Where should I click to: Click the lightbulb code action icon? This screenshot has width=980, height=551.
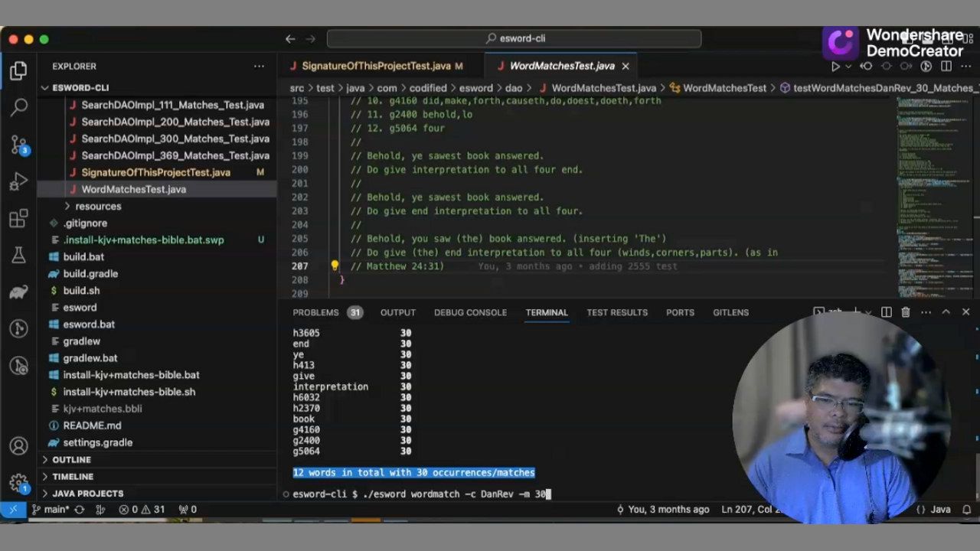tap(335, 266)
